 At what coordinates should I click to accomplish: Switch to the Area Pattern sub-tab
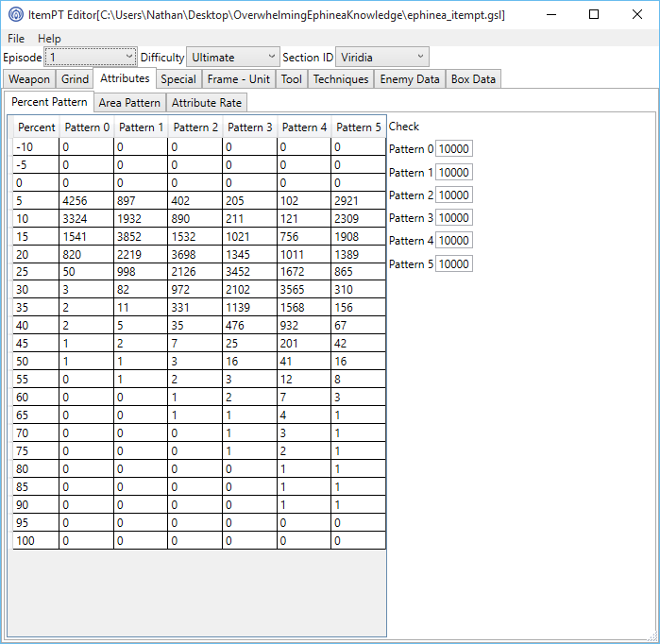tap(129, 103)
